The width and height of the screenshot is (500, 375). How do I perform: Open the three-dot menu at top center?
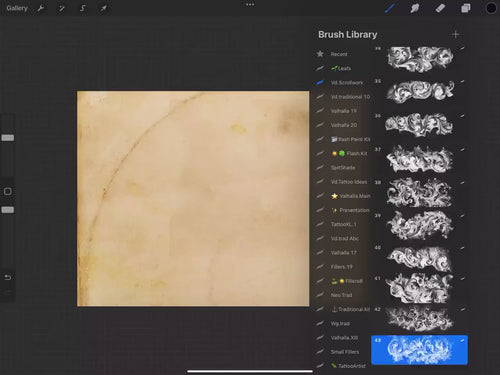coord(250,5)
